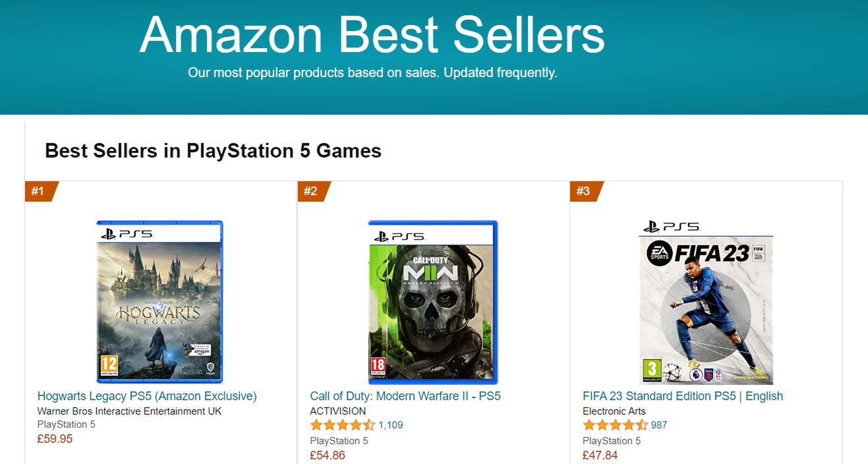Click the Electronic Arts publisher name
The height and width of the screenshot is (464, 868).
pos(614,411)
